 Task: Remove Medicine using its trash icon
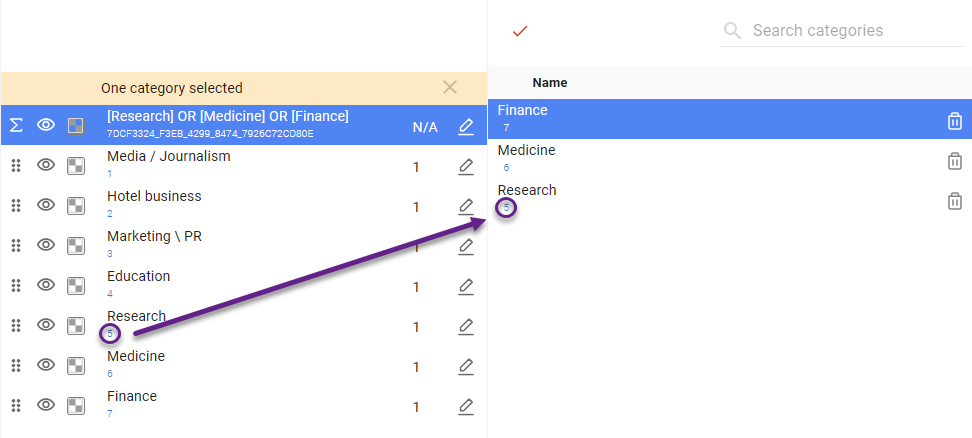click(x=954, y=161)
